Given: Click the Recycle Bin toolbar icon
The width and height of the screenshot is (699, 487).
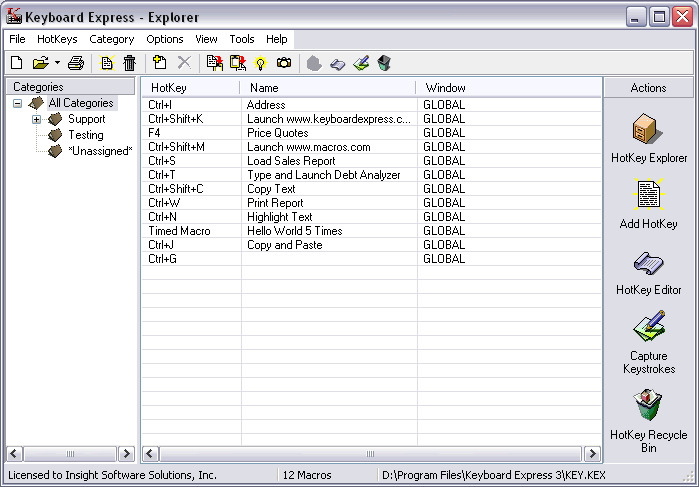Looking at the screenshot, I should (x=384, y=63).
